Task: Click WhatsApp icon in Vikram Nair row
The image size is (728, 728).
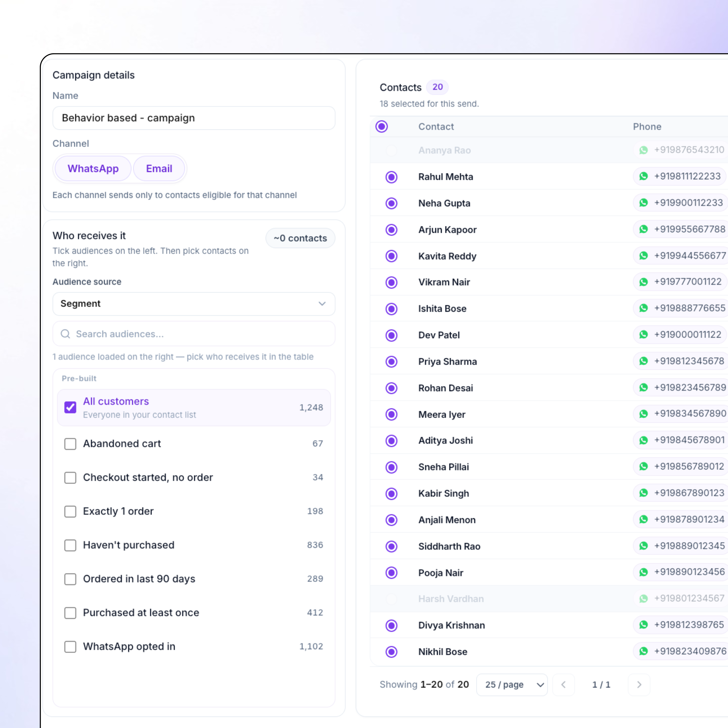Action: 643,282
